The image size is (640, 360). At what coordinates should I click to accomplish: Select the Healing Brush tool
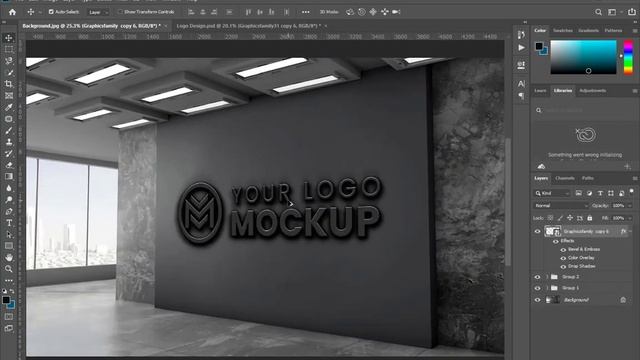pyautogui.click(x=9, y=119)
